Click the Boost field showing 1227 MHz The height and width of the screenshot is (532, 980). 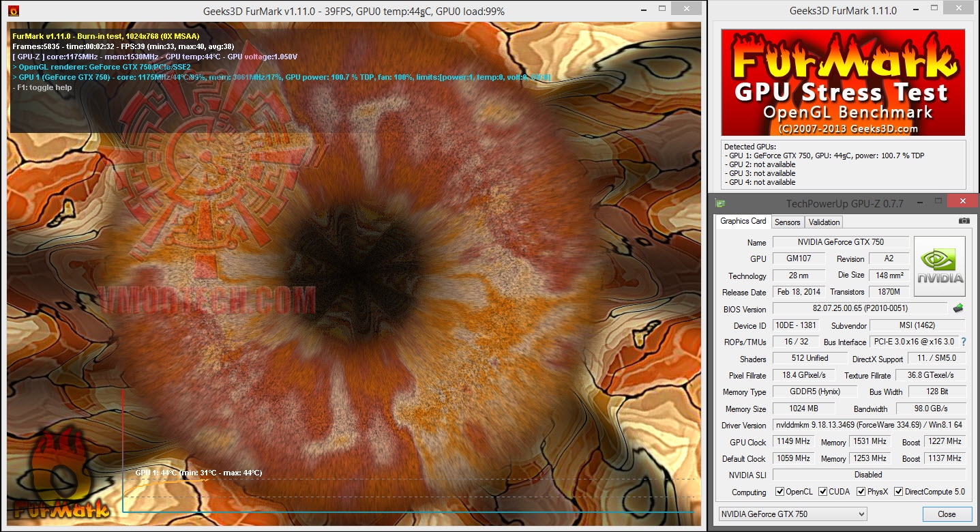pos(945,442)
